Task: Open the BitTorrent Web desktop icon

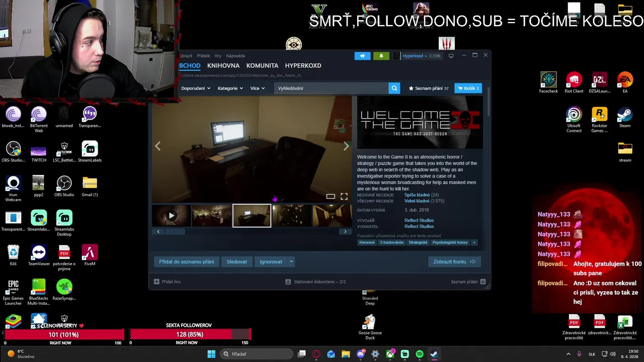Action: point(39,120)
